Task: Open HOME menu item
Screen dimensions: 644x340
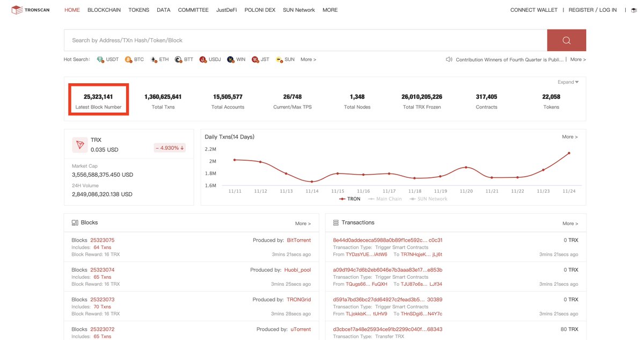Action: tap(72, 10)
